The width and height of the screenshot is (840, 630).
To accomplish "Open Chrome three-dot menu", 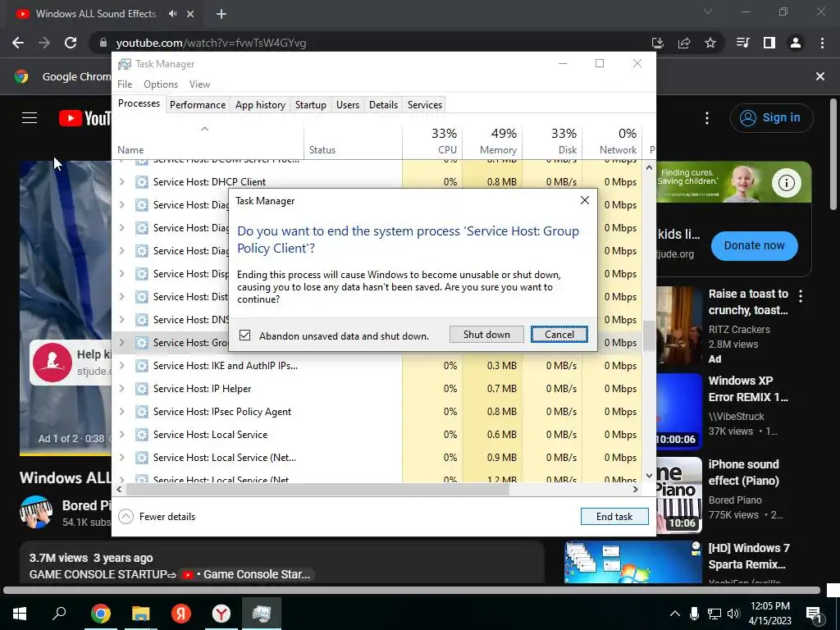I will pyautogui.click(x=822, y=43).
